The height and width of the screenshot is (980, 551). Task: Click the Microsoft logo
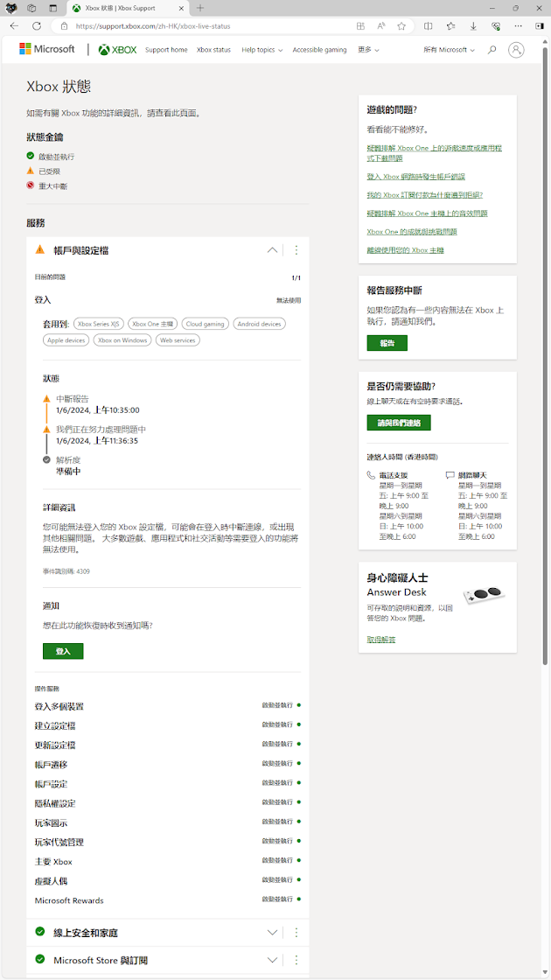click(x=47, y=49)
